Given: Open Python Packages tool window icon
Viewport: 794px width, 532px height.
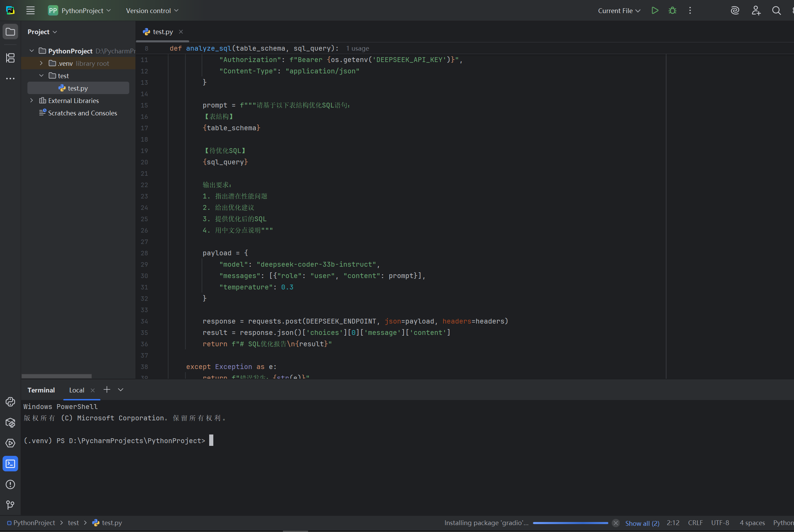Looking at the screenshot, I should (x=10, y=422).
